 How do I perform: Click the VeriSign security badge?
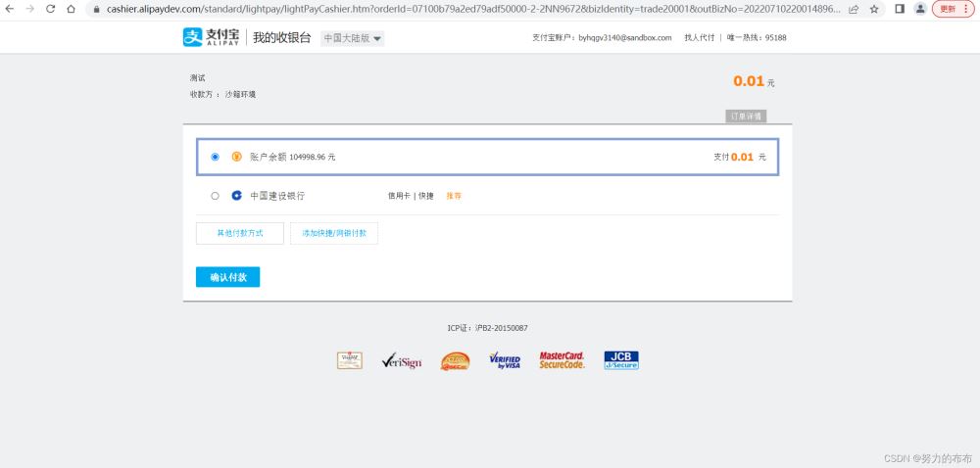(x=402, y=361)
